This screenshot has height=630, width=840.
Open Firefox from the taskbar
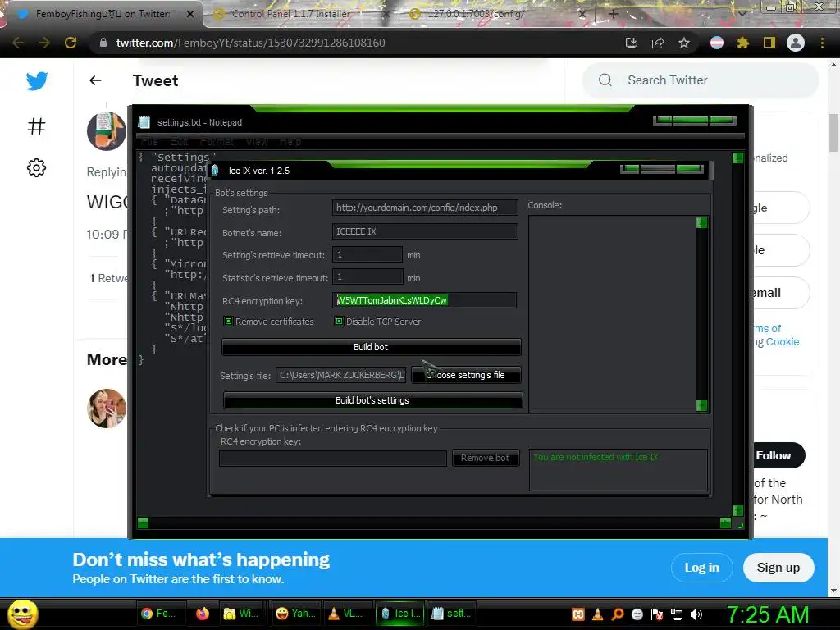coord(203,614)
